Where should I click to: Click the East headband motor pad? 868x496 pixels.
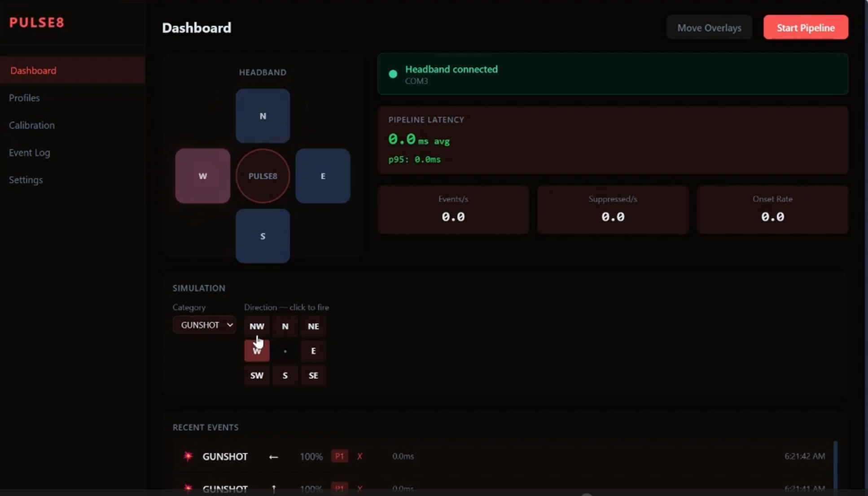(x=323, y=176)
